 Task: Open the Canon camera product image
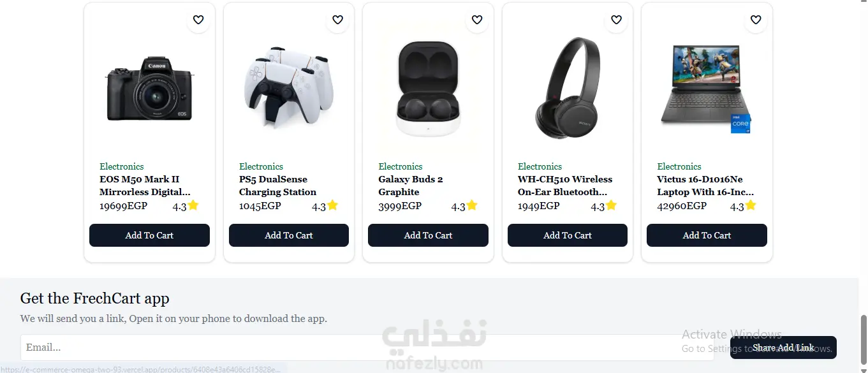tap(150, 88)
